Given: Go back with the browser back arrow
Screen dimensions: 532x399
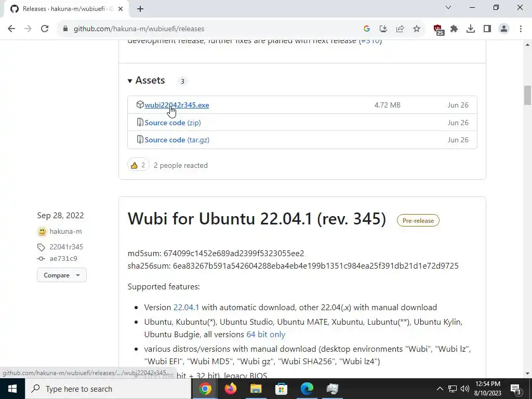Looking at the screenshot, I should click(x=11, y=29).
